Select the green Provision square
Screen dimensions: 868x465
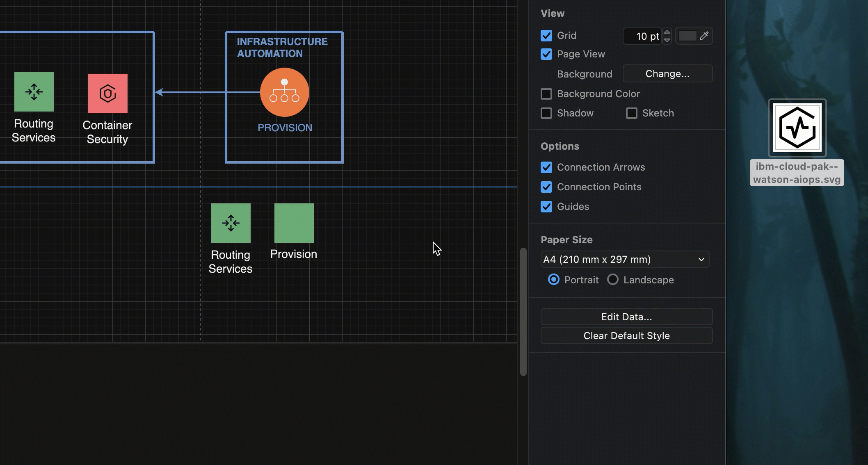coord(293,223)
